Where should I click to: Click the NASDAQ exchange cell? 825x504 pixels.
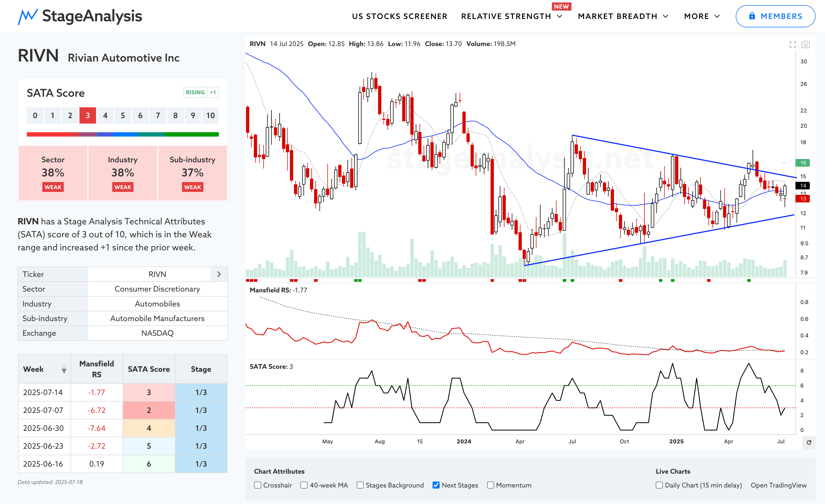157,333
